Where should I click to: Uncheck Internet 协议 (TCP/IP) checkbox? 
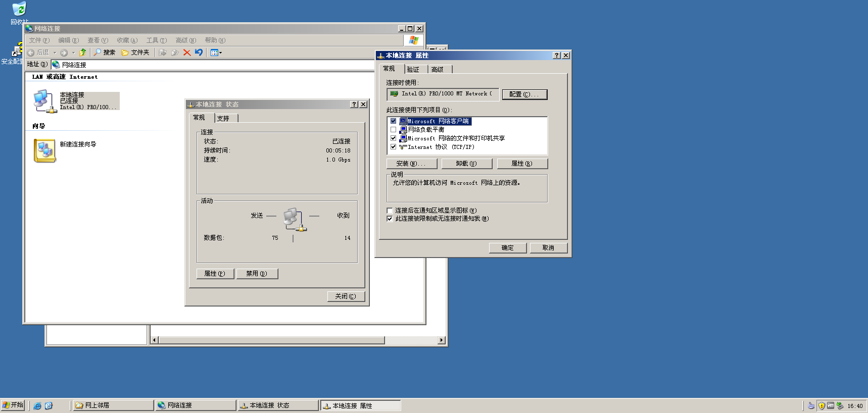click(x=393, y=147)
